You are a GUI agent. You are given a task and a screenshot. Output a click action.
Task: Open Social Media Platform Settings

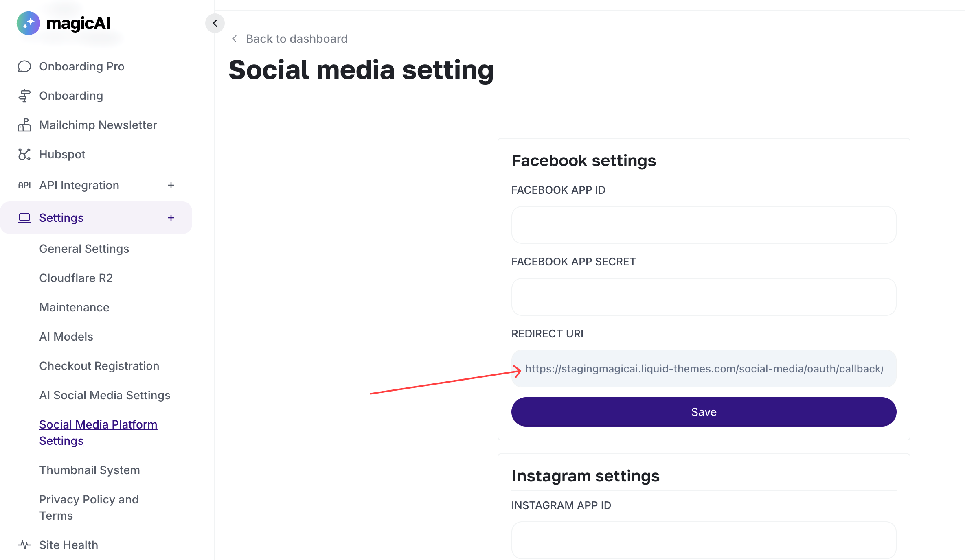click(x=98, y=432)
